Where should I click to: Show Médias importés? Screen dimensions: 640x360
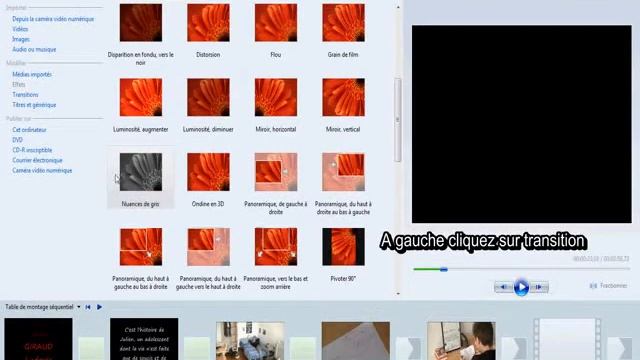tap(32, 74)
